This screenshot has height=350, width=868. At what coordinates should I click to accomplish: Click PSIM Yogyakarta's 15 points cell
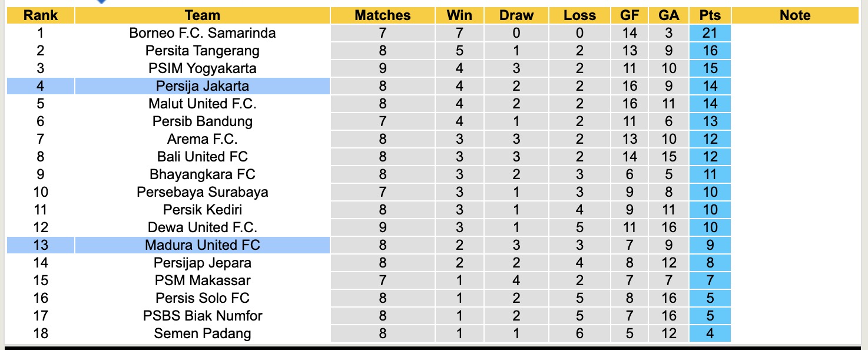tap(710, 68)
